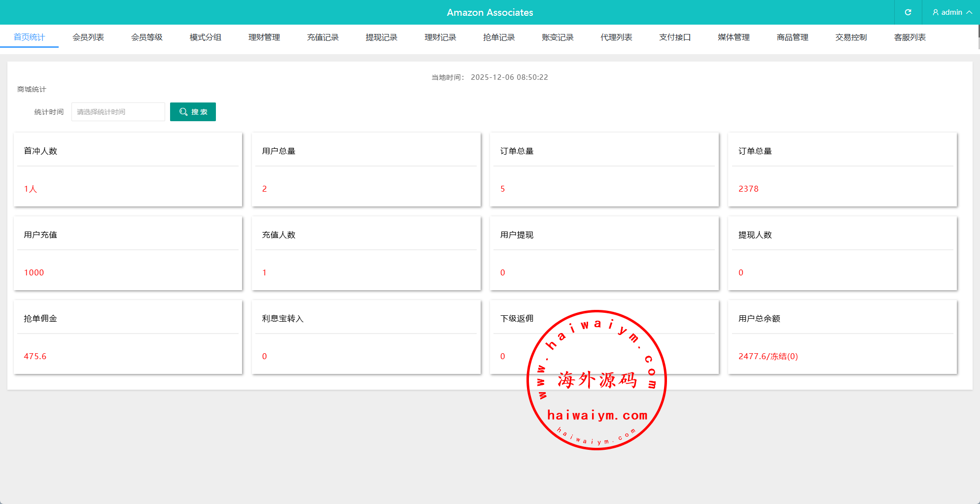Viewport: 980px width, 504px height.
Task: Open the 商品管理 tab
Action: click(792, 37)
